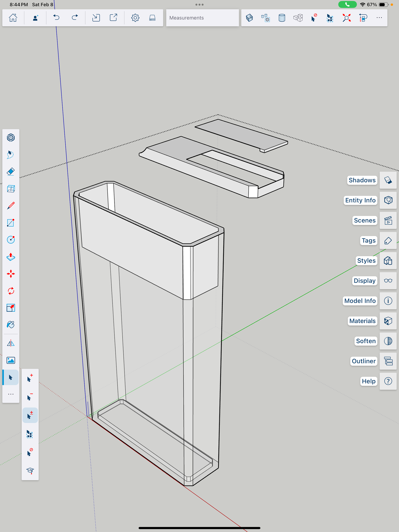Tap the Undo button
This screenshot has width=399, height=532.
click(x=56, y=18)
